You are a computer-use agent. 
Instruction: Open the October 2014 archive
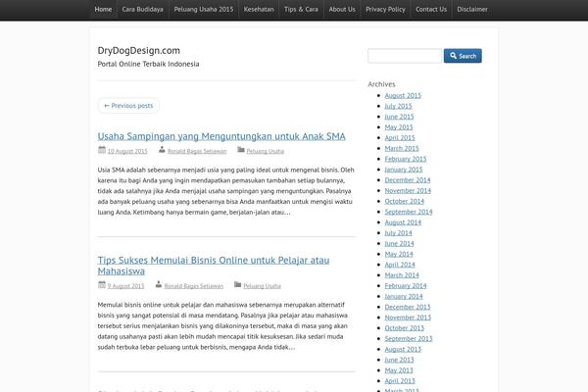(x=404, y=201)
